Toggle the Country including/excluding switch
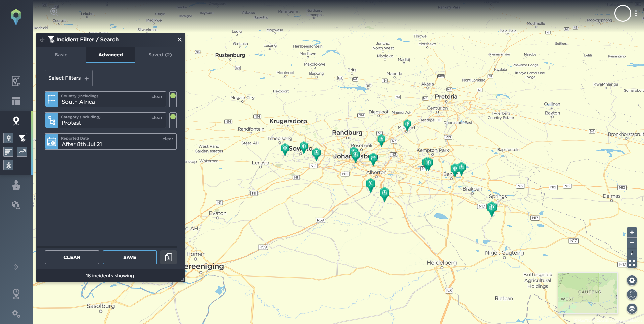Image resolution: width=644 pixels, height=324 pixels. coord(173,99)
